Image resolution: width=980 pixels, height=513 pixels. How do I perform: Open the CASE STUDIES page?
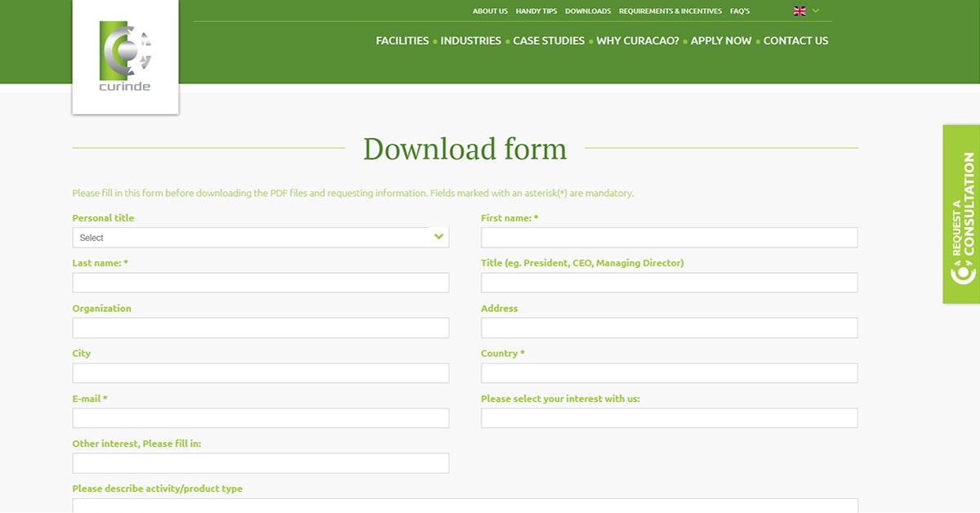coord(549,40)
